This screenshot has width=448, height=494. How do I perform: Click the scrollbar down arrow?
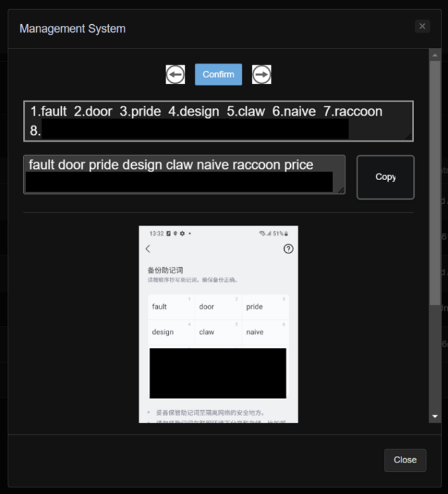434,417
